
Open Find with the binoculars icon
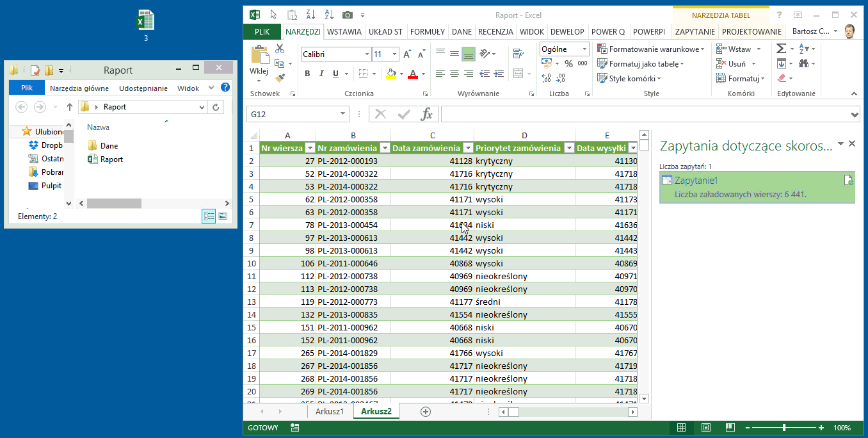(x=803, y=63)
